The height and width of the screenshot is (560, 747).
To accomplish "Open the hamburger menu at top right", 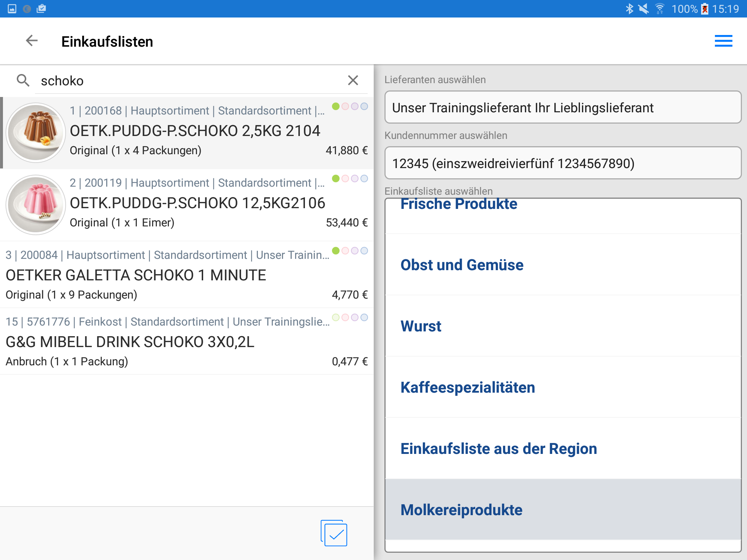I will coord(723,41).
